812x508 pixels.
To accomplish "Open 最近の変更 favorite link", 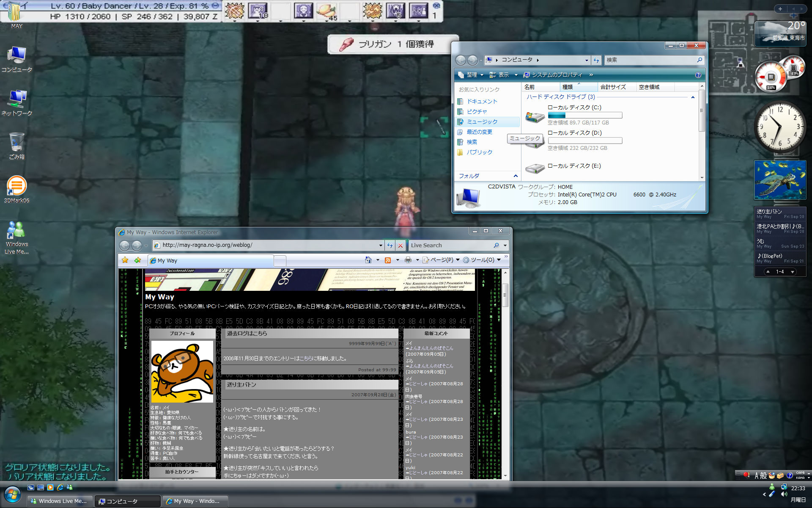I will 479,132.
